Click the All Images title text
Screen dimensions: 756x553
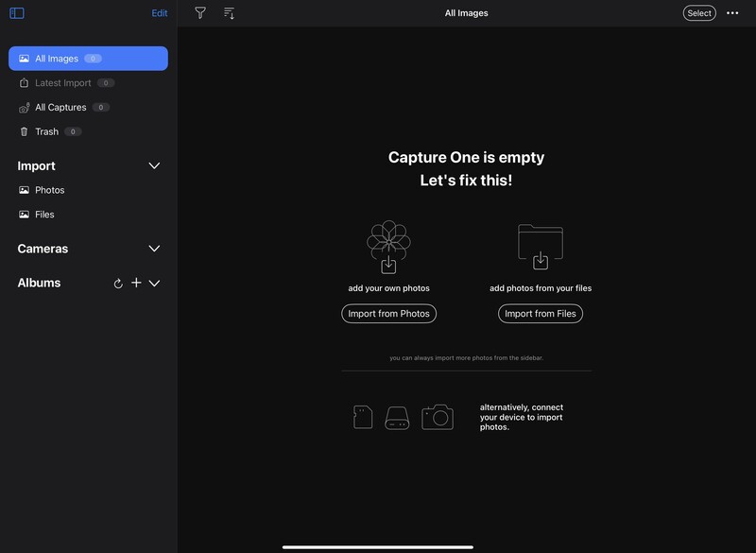point(466,13)
